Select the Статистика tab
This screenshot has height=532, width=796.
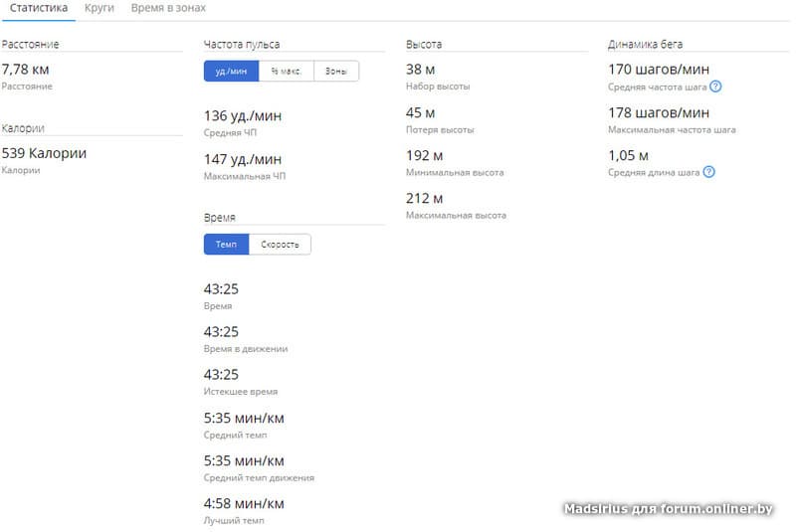point(39,8)
